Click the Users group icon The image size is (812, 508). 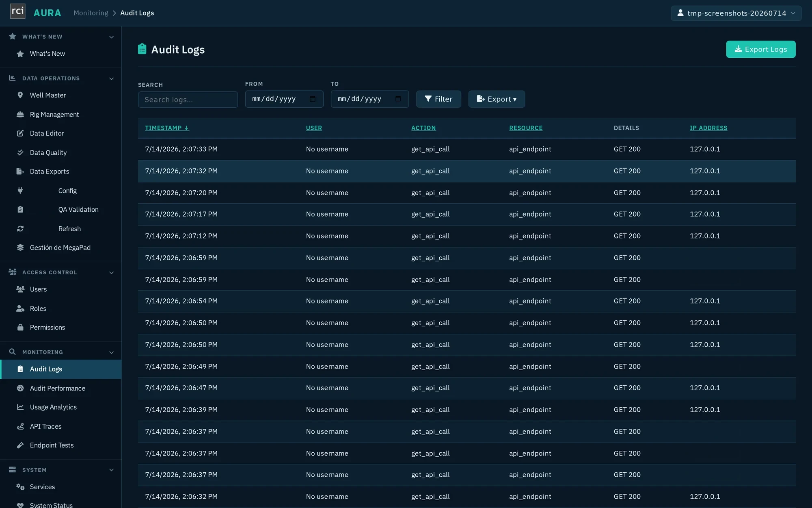click(20, 289)
